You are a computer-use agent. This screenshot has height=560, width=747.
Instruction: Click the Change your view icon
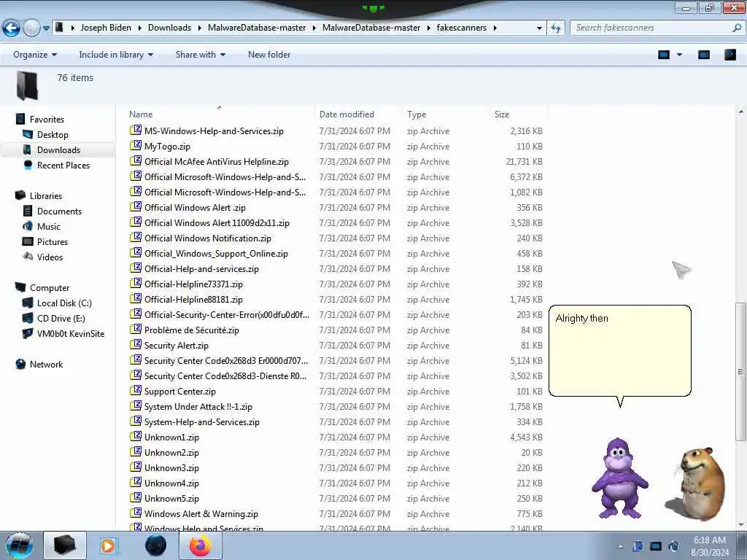664,55
